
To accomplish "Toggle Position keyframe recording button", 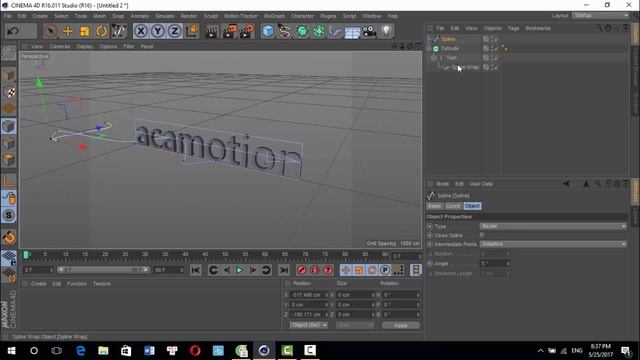I will click(346, 270).
